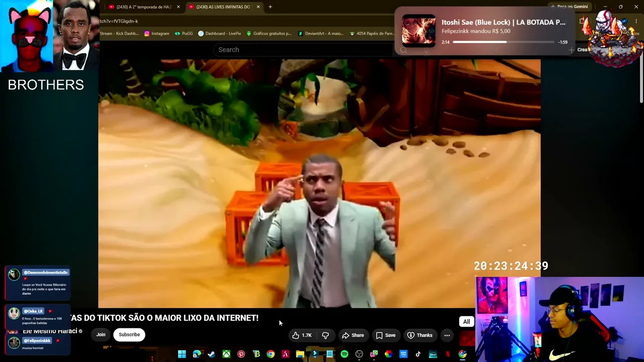
Task: Select the All filter chip
Action: pyautogui.click(x=466, y=322)
